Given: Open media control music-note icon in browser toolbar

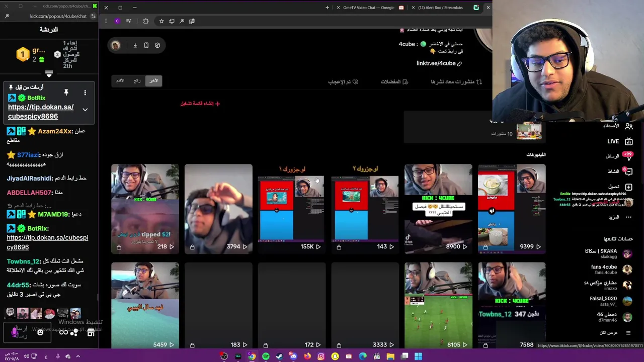Looking at the screenshot, I should pos(129,21).
